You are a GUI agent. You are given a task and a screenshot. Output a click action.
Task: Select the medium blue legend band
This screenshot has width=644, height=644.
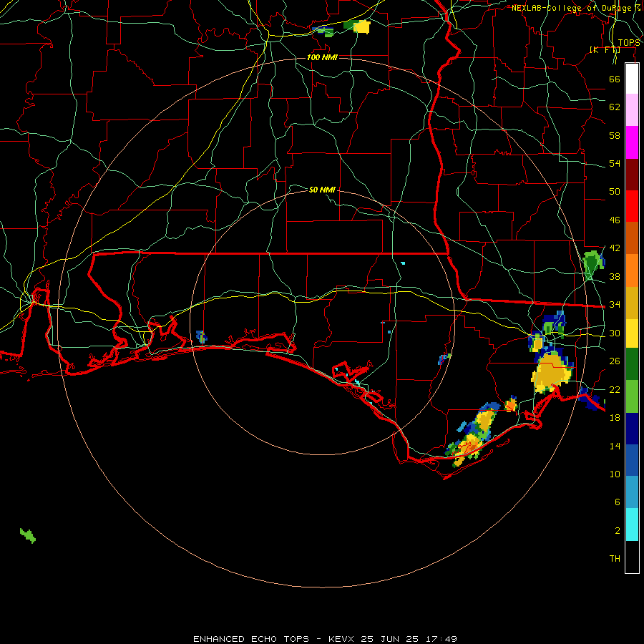632,460
